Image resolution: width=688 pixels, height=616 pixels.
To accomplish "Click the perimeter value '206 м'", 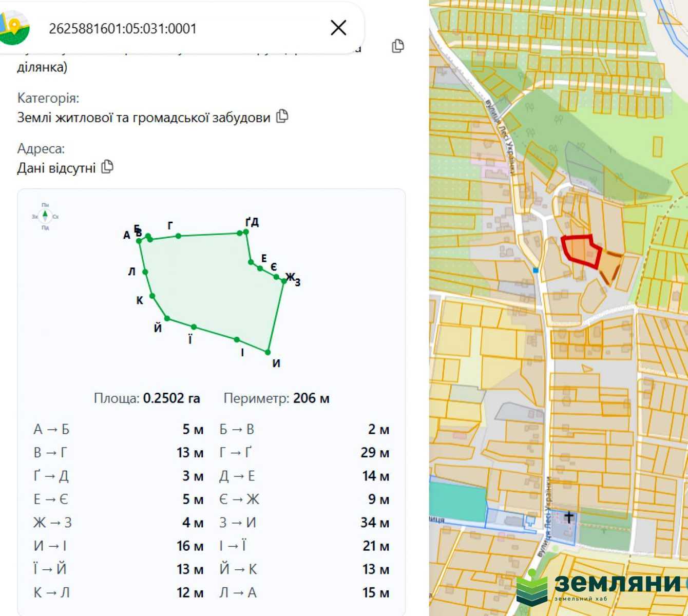I will pos(311,398).
